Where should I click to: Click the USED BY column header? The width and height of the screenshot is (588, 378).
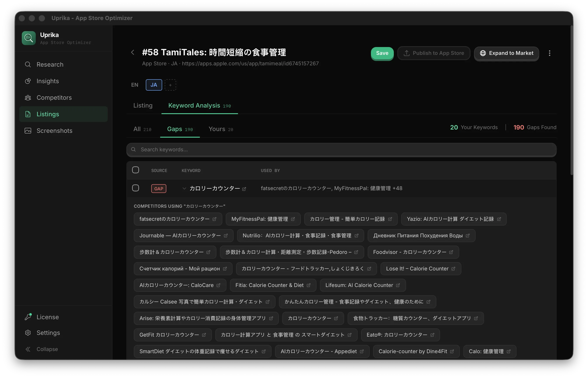pos(270,170)
